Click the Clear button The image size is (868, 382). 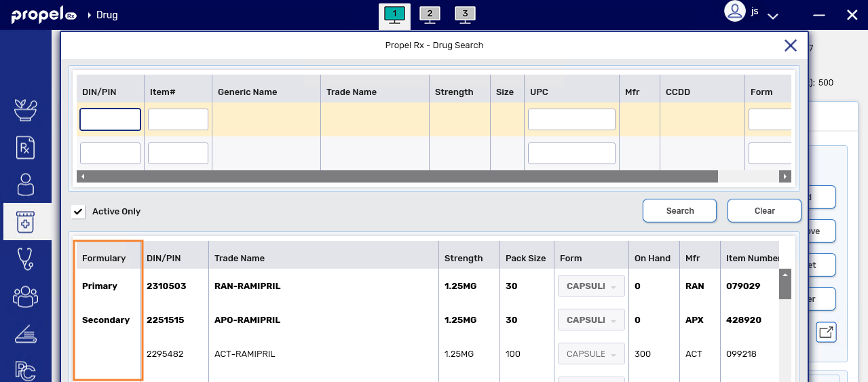tap(764, 211)
